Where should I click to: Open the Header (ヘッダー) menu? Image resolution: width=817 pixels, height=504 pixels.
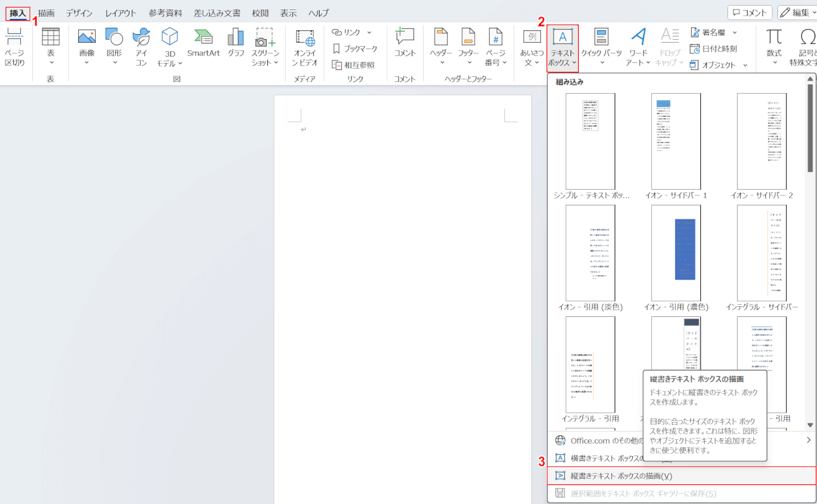click(441, 47)
